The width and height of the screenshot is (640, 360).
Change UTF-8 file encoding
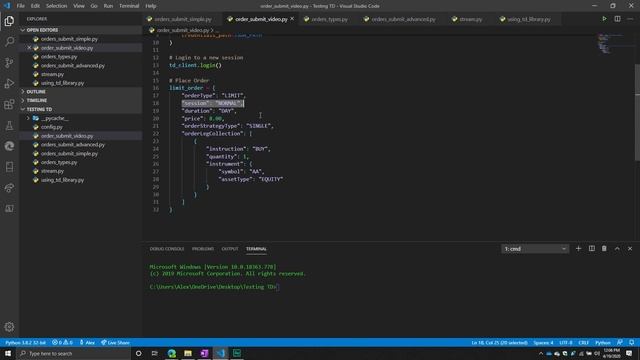click(x=566, y=342)
